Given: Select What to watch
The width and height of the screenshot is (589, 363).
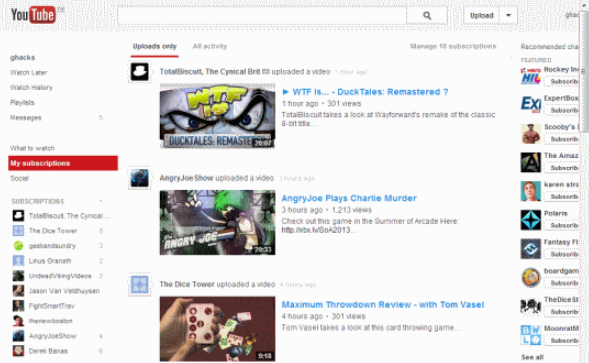Looking at the screenshot, I should coord(32,148).
